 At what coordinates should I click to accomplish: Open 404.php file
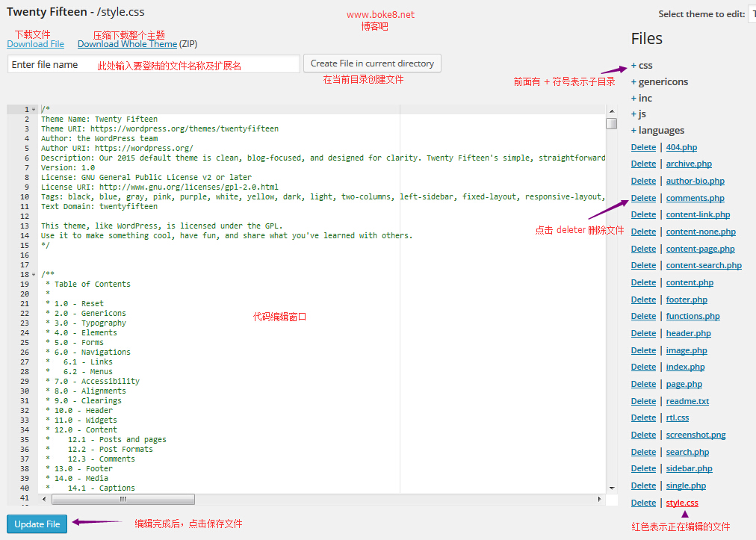point(681,148)
